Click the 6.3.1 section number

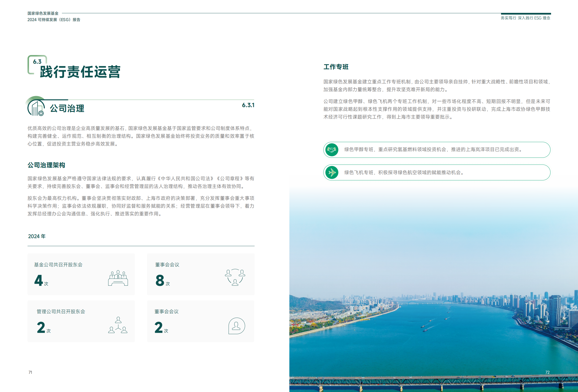click(x=248, y=105)
